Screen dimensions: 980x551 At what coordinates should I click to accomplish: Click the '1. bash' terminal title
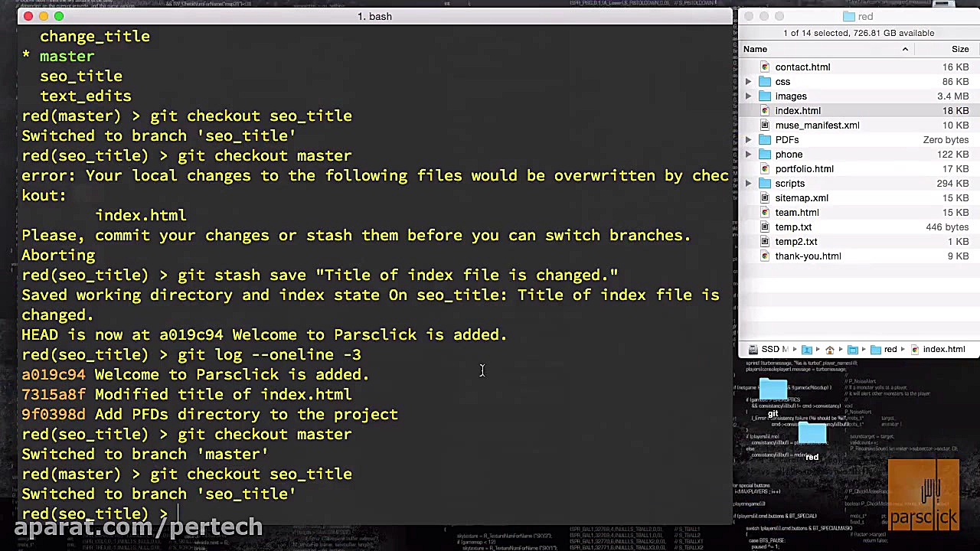tap(374, 17)
